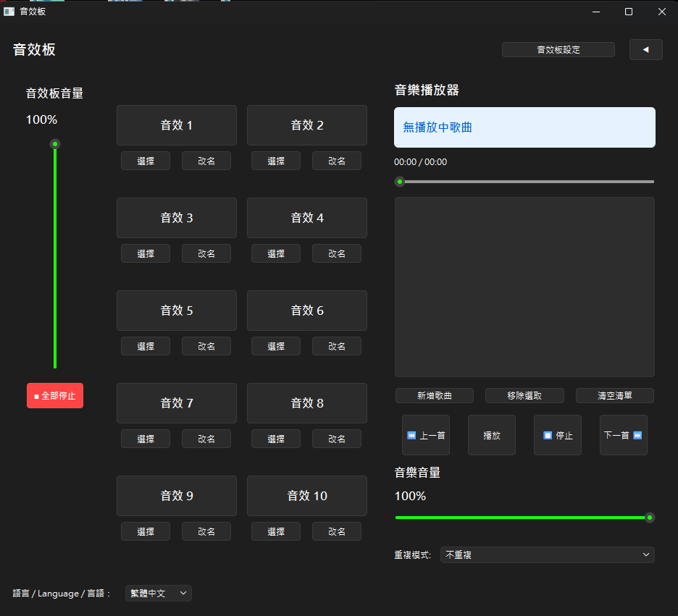
Task: Click 選擇 under 音效 3
Action: point(146,253)
